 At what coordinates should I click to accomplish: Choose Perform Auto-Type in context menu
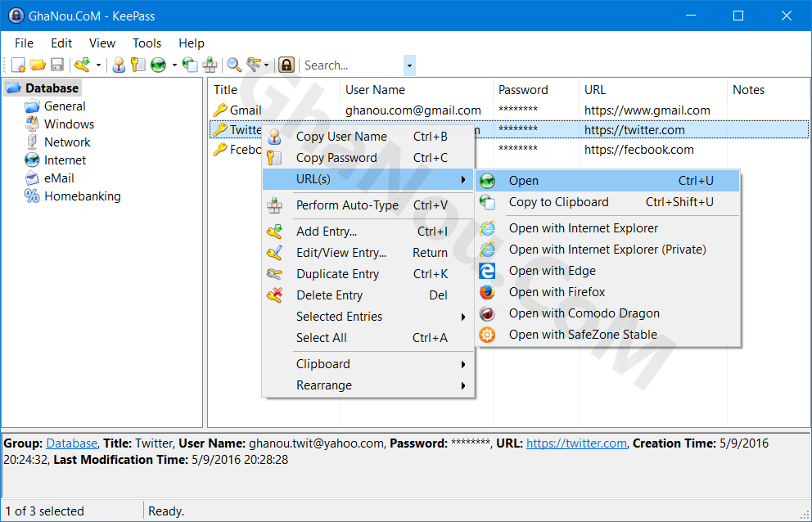[x=368, y=205]
